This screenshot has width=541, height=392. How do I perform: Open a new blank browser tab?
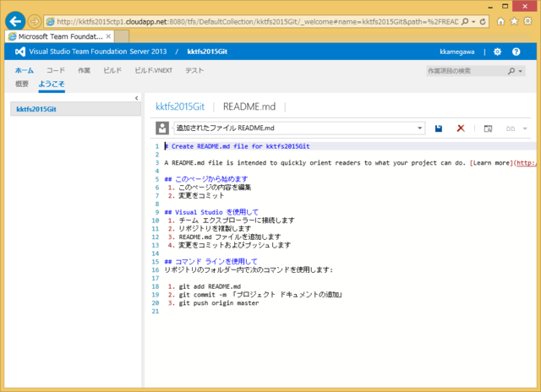122,36
